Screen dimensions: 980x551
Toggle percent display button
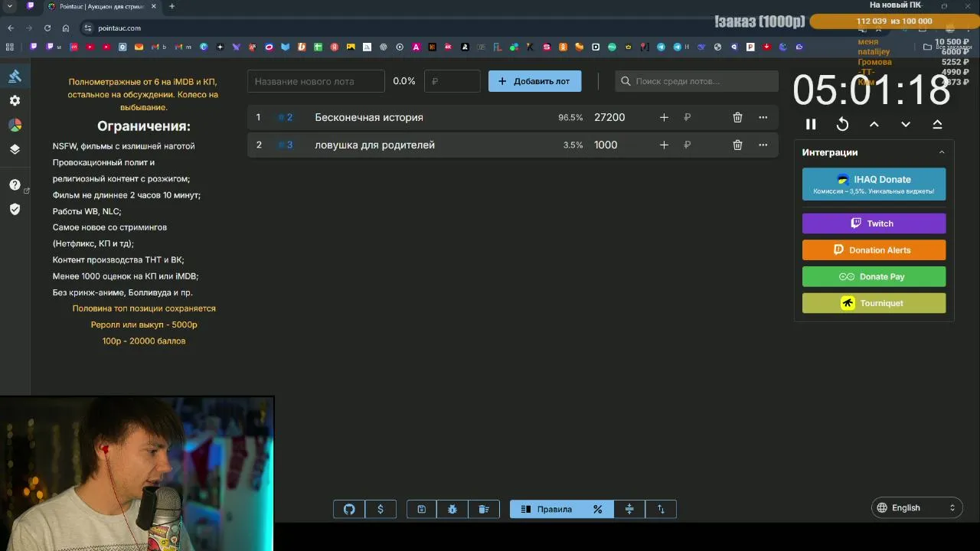tap(598, 509)
